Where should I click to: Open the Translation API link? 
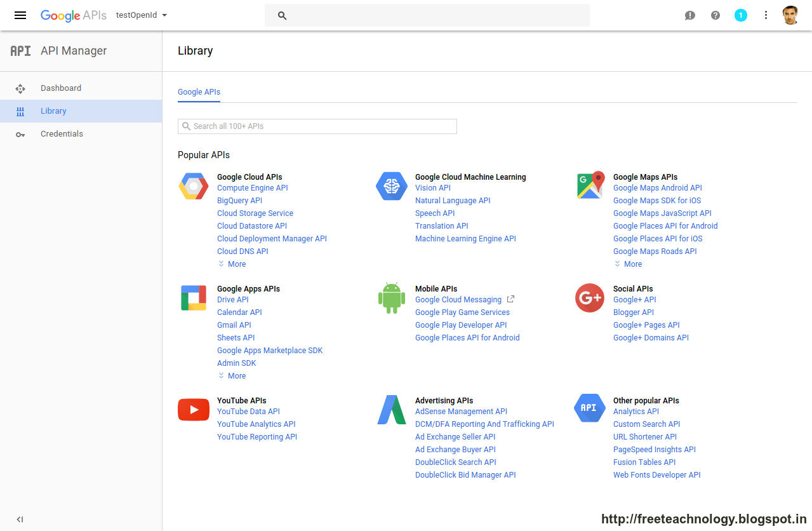(x=442, y=226)
